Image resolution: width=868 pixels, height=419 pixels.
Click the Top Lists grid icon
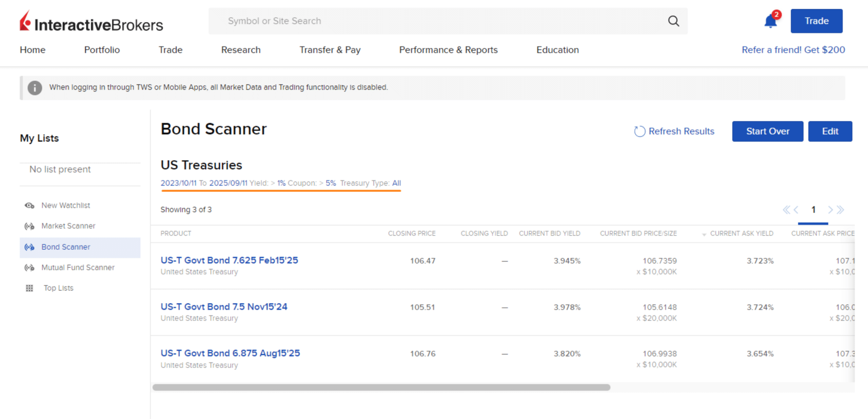(29, 288)
